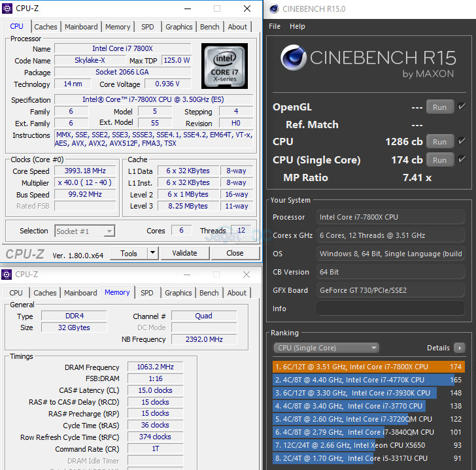Viewport: 476px width, 470px height.
Task: Switch to CPU tab in lower CPU-Z window
Action: click(x=16, y=293)
